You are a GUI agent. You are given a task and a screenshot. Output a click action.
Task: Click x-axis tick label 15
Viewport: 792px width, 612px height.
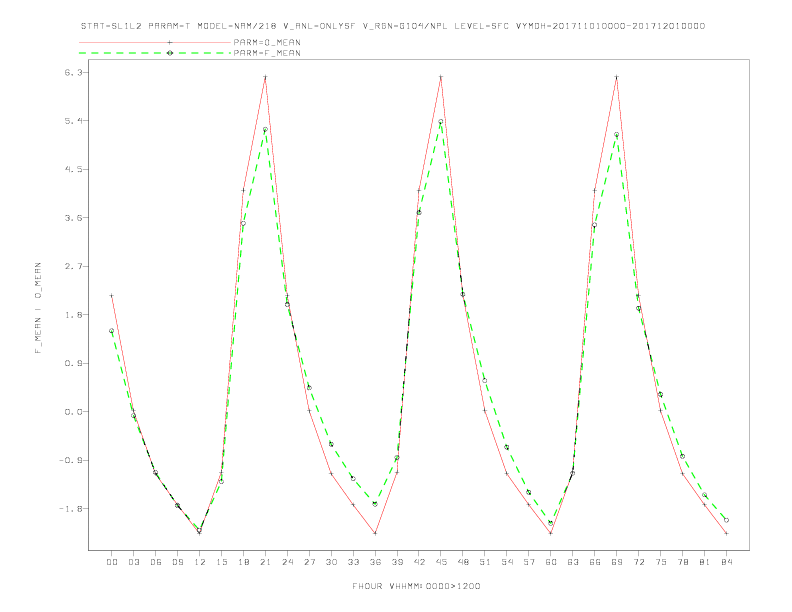(221, 562)
